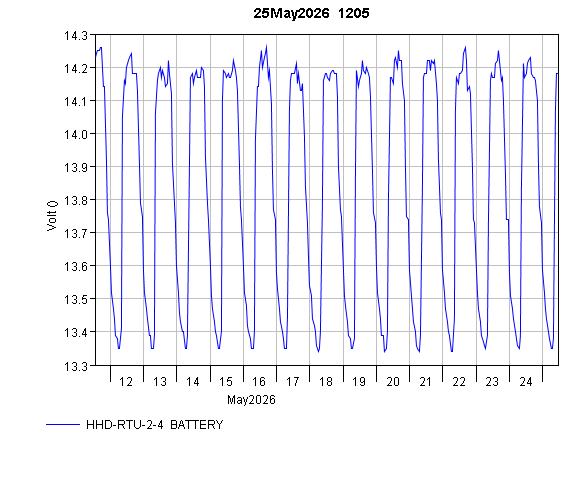
Task: Click the 18 date tick label
Action: 326,382
